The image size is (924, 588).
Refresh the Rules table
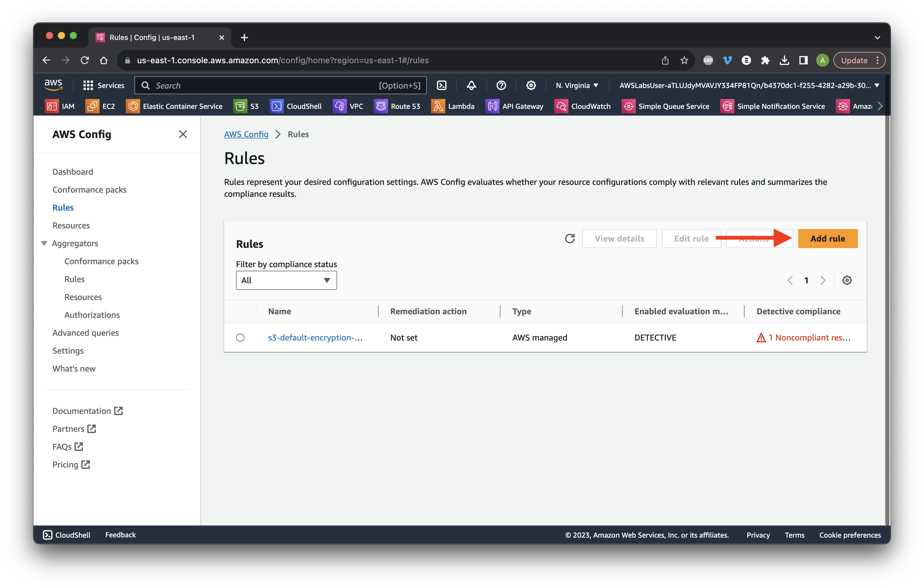(x=570, y=238)
